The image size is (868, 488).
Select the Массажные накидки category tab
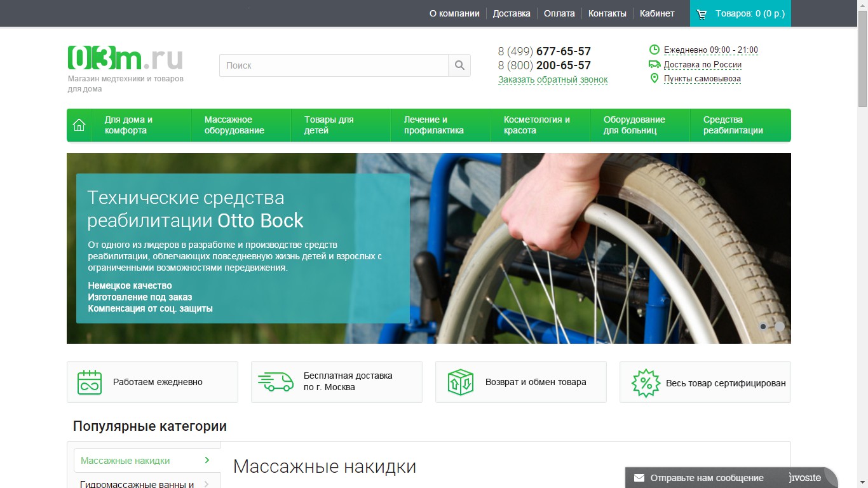pyautogui.click(x=147, y=461)
